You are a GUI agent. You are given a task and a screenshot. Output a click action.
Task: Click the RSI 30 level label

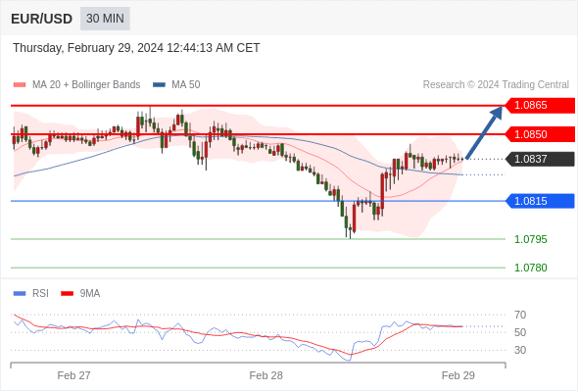coord(520,350)
